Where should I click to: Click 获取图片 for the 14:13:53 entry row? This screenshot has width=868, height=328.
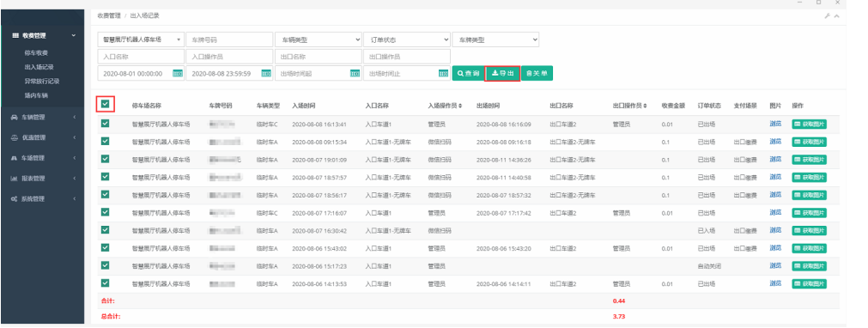click(x=809, y=283)
